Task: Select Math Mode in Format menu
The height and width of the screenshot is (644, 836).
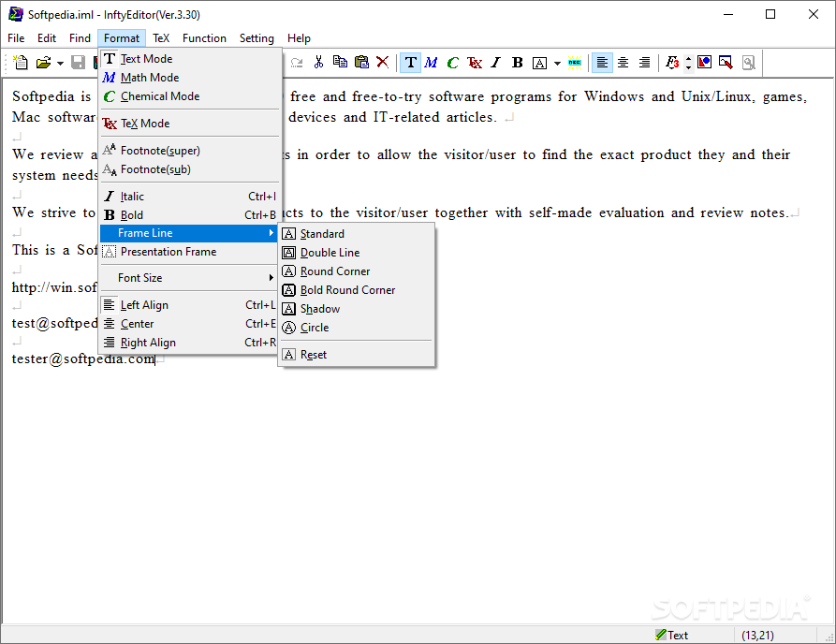Action: tap(190, 78)
